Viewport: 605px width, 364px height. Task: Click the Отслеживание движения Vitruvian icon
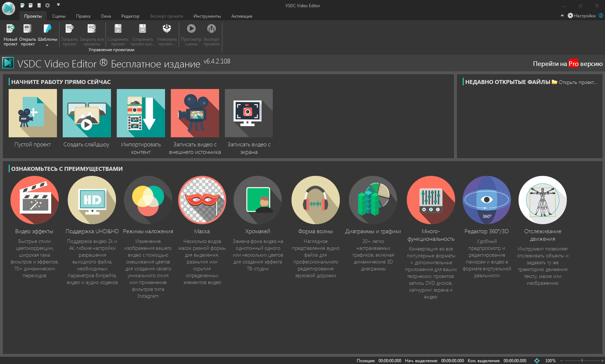point(543,200)
